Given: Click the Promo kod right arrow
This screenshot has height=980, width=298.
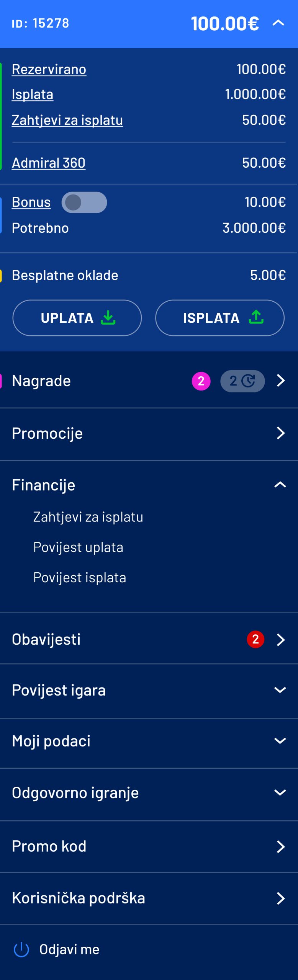Looking at the screenshot, I should [x=281, y=847].
